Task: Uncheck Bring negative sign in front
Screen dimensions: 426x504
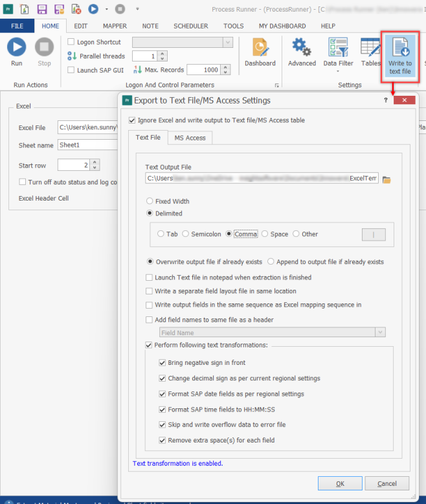Action: click(162, 362)
